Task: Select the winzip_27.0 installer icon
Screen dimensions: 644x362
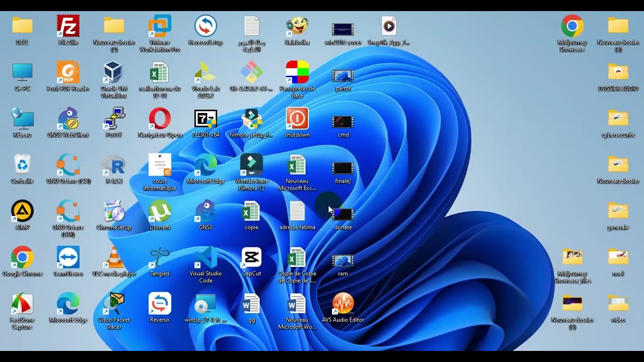Action: (205, 304)
